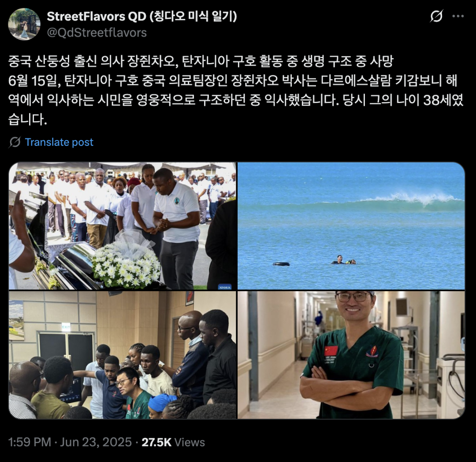Open the funeral coffin photo thumbnail

[x=123, y=226]
